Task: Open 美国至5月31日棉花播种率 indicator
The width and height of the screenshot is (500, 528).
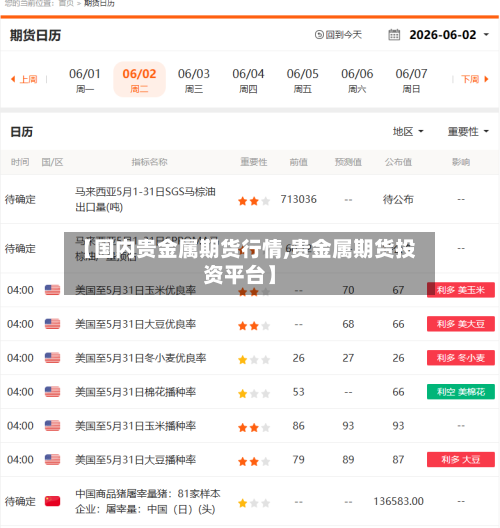Action: coord(135,392)
